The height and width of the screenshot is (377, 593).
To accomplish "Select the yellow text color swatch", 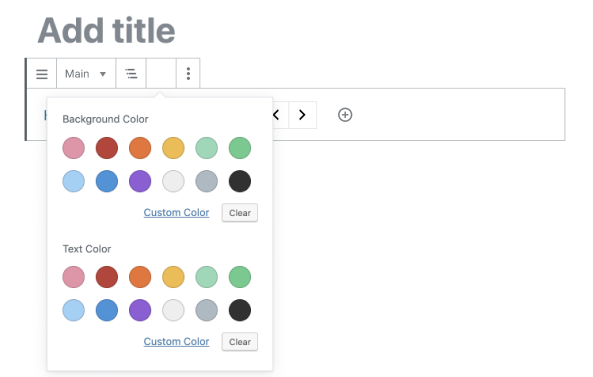I will 173,277.
